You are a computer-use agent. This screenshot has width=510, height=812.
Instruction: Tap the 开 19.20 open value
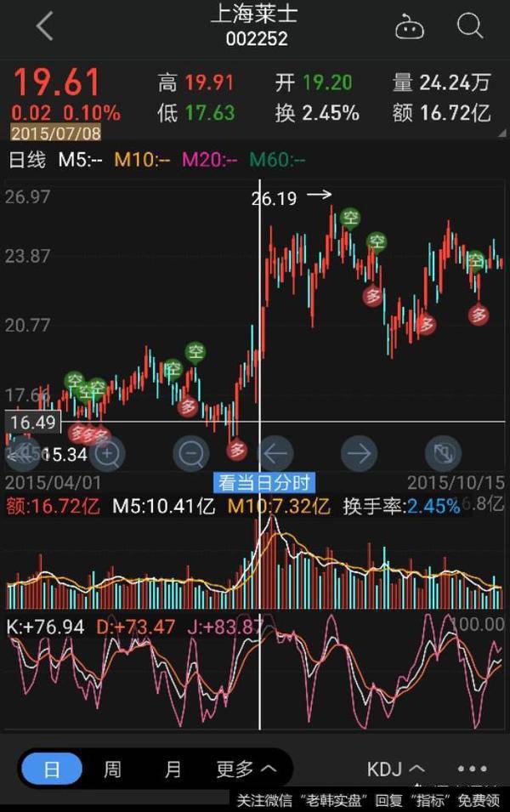point(314,82)
